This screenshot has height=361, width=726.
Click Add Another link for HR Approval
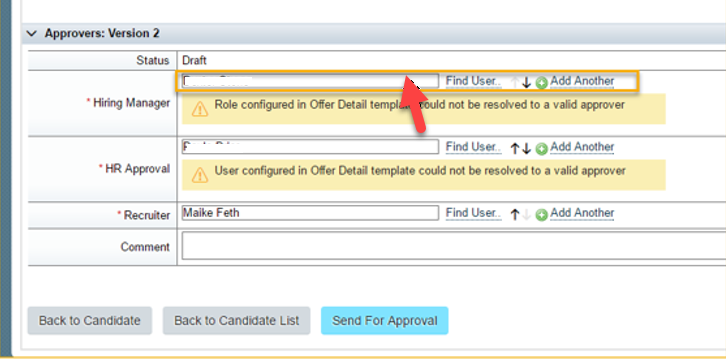point(582,147)
